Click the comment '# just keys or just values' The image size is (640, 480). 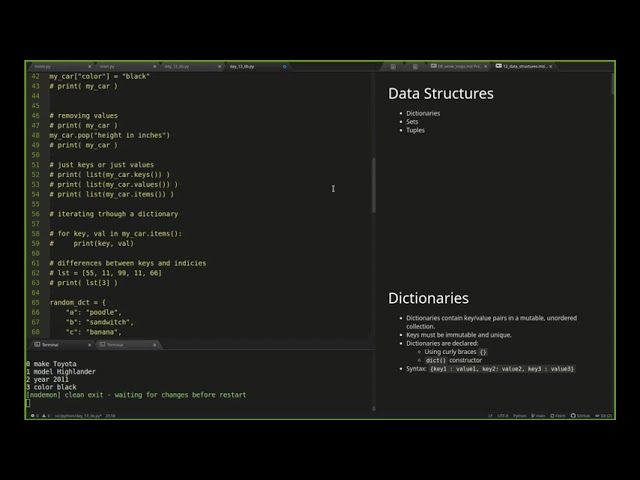(x=102, y=165)
